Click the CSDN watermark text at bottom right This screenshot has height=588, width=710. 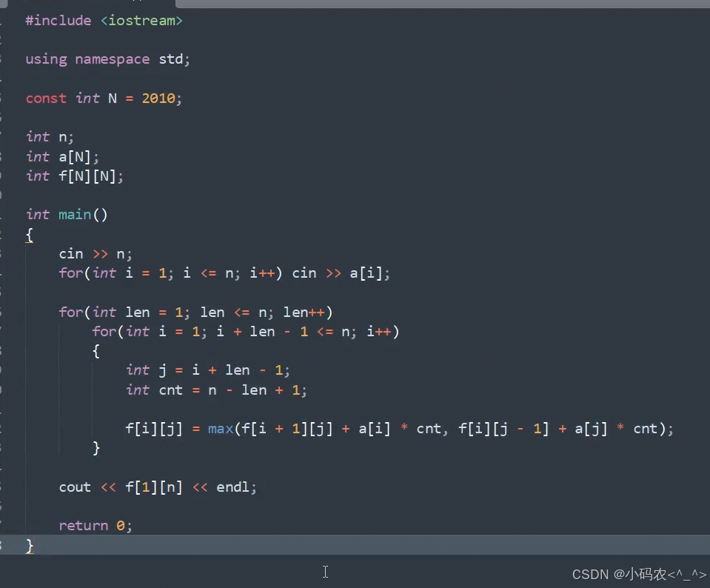click(x=639, y=575)
